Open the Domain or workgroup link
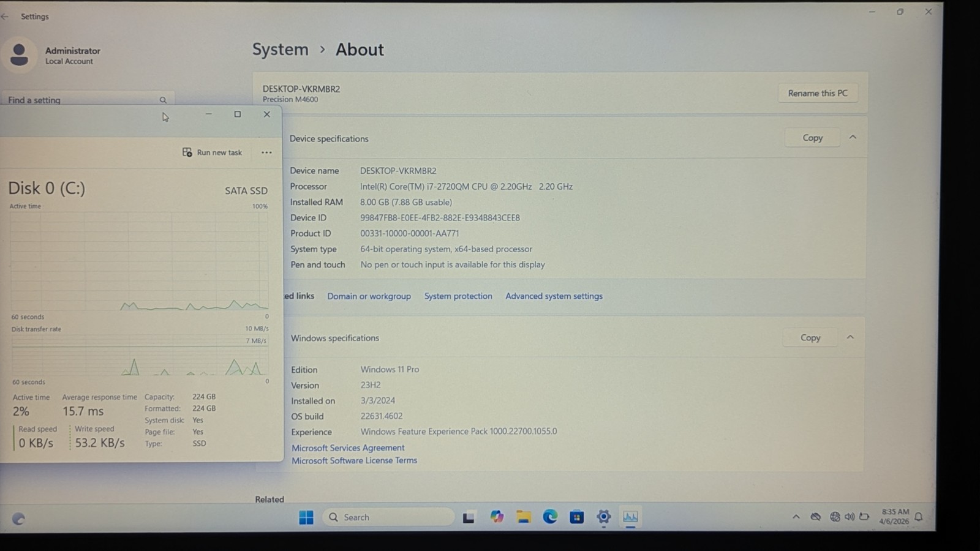 pyautogui.click(x=369, y=296)
